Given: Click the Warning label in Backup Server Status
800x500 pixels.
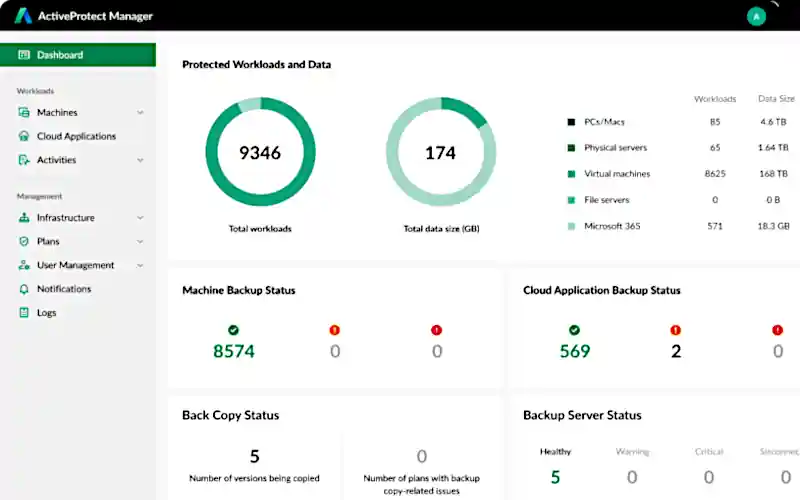Looking at the screenshot, I should (632, 452).
